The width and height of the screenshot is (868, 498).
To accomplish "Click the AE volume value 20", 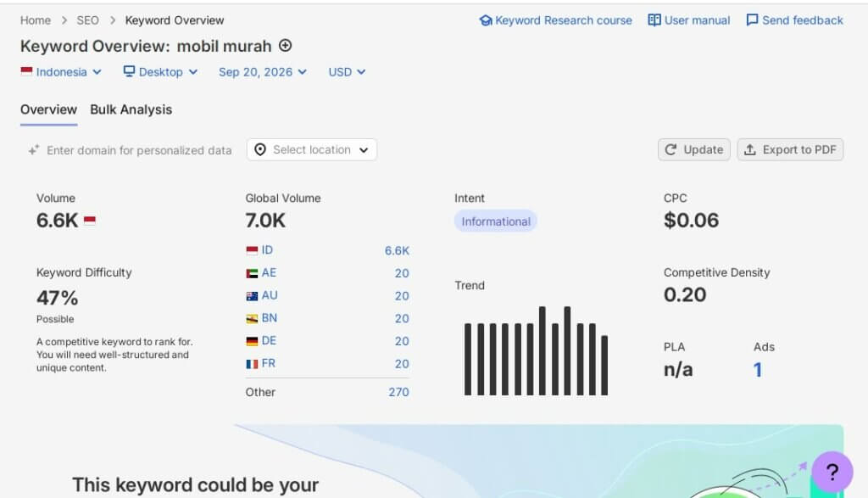I will coord(402,273).
